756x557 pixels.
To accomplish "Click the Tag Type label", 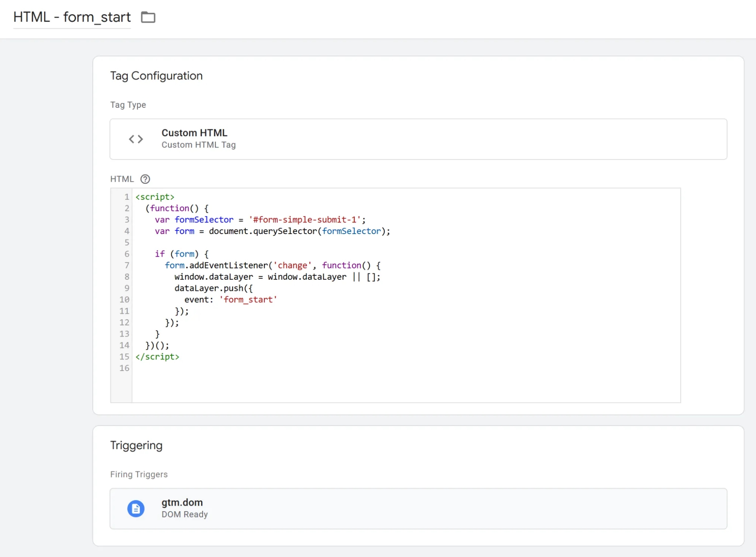I will [x=128, y=105].
